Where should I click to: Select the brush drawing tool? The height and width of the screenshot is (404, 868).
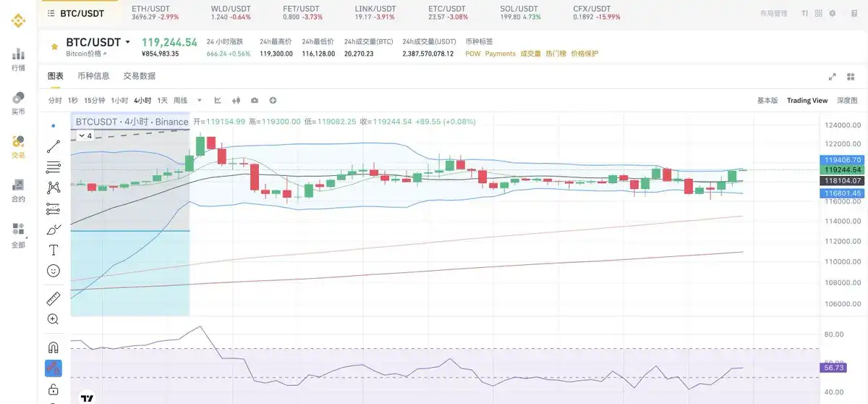(54, 230)
